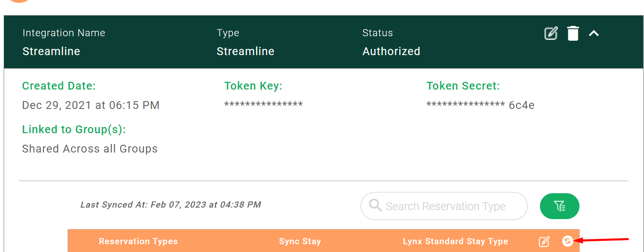Click the Token Secret value ending 6c4e
The width and height of the screenshot is (644, 252).
480,105
